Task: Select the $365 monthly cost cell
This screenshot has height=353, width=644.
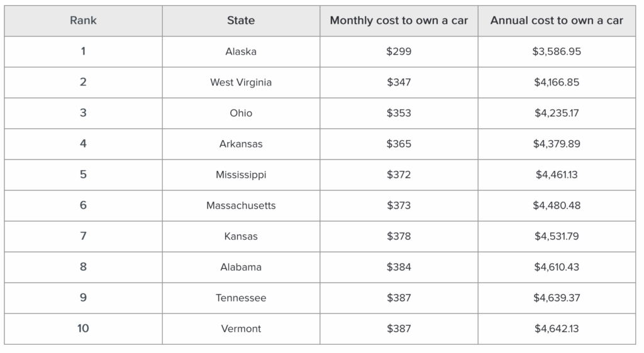Action: click(399, 144)
